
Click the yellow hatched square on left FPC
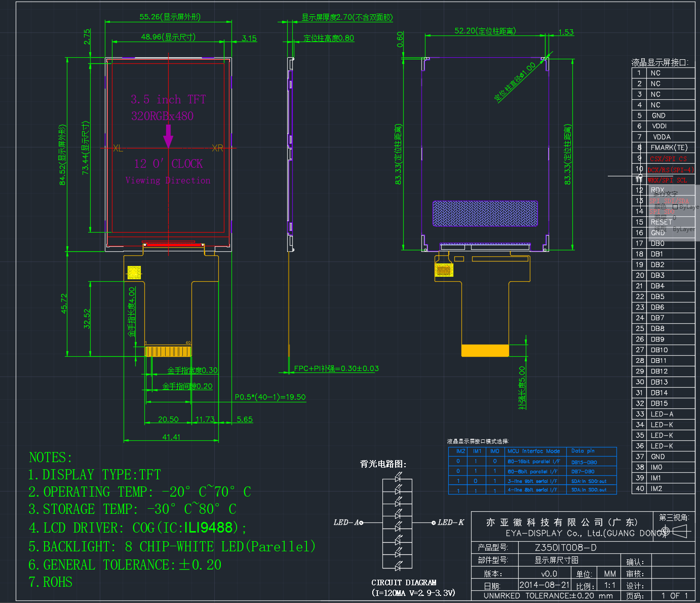[x=134, y=273]
